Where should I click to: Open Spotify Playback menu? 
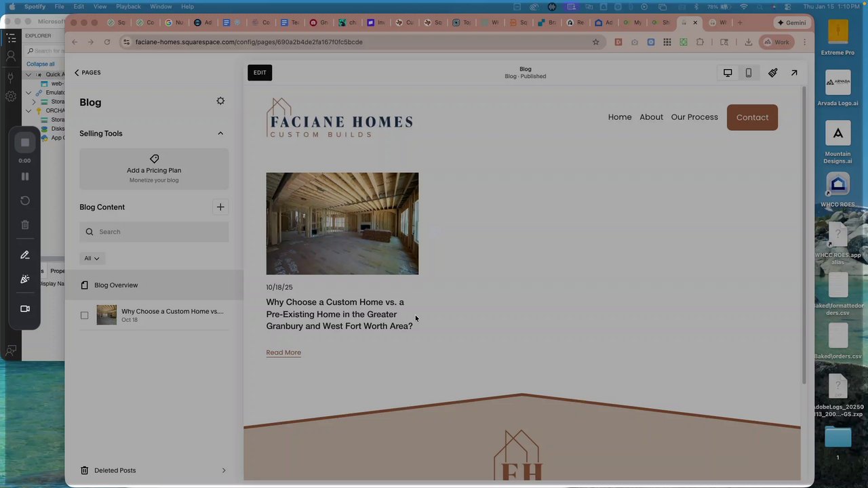(128, 6)
